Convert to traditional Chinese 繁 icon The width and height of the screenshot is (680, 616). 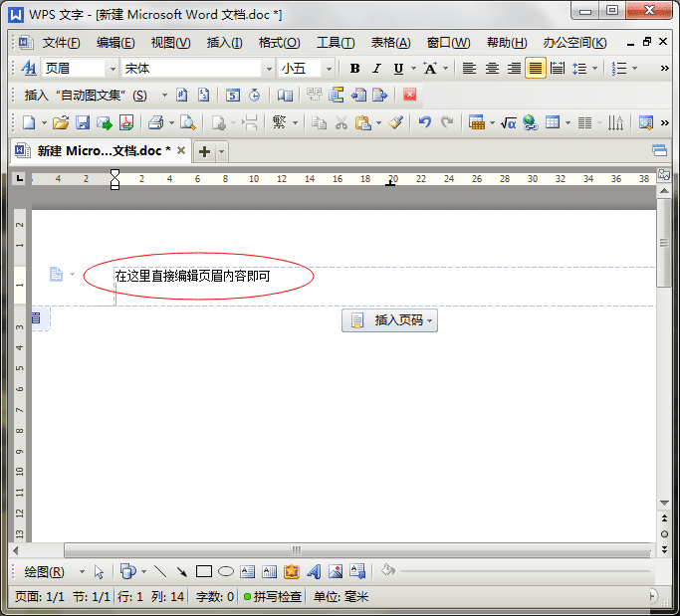(x=279, y=122)
